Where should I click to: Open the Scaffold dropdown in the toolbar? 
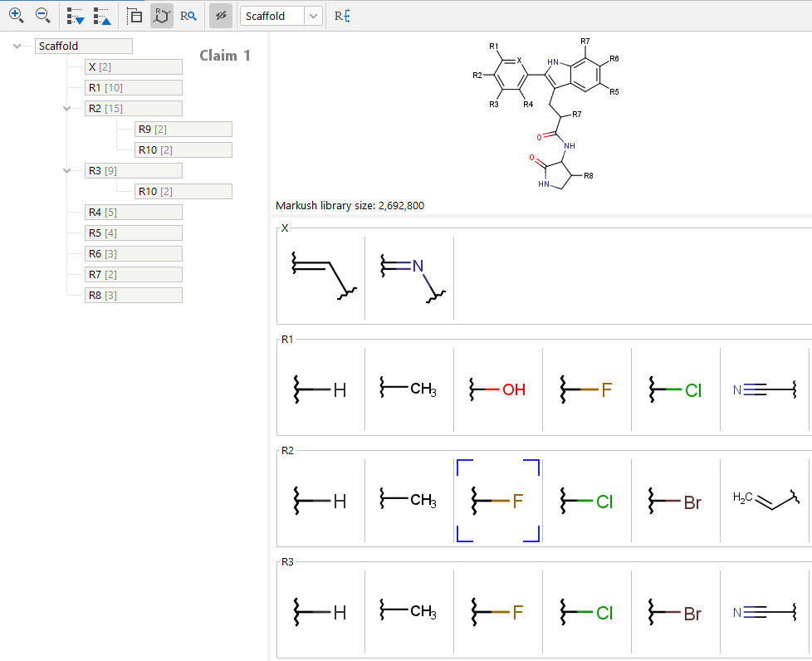tap(312, 15)
